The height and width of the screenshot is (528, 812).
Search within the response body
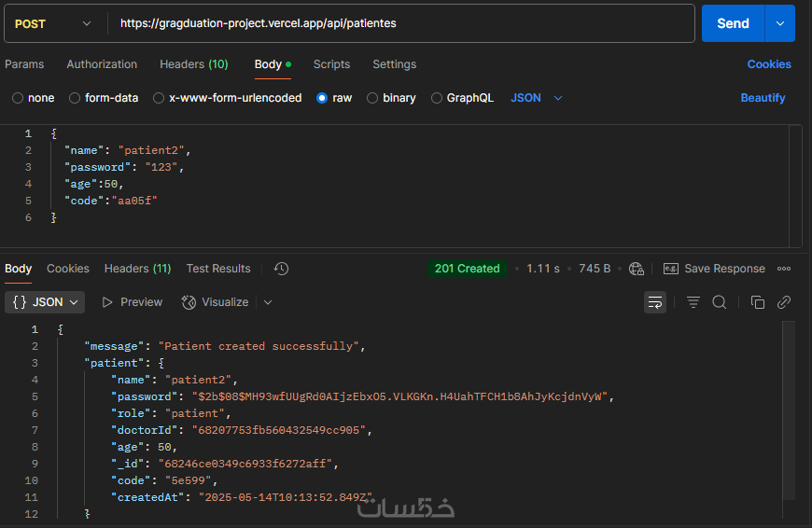[720, 302]
